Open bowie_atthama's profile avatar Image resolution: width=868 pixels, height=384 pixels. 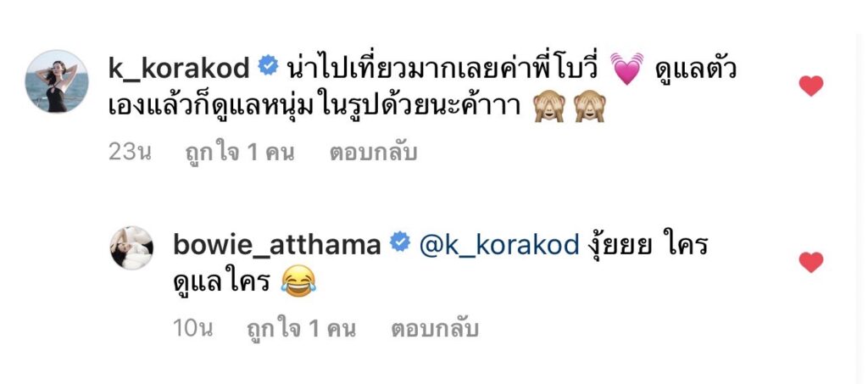click(x=131, y=248)
